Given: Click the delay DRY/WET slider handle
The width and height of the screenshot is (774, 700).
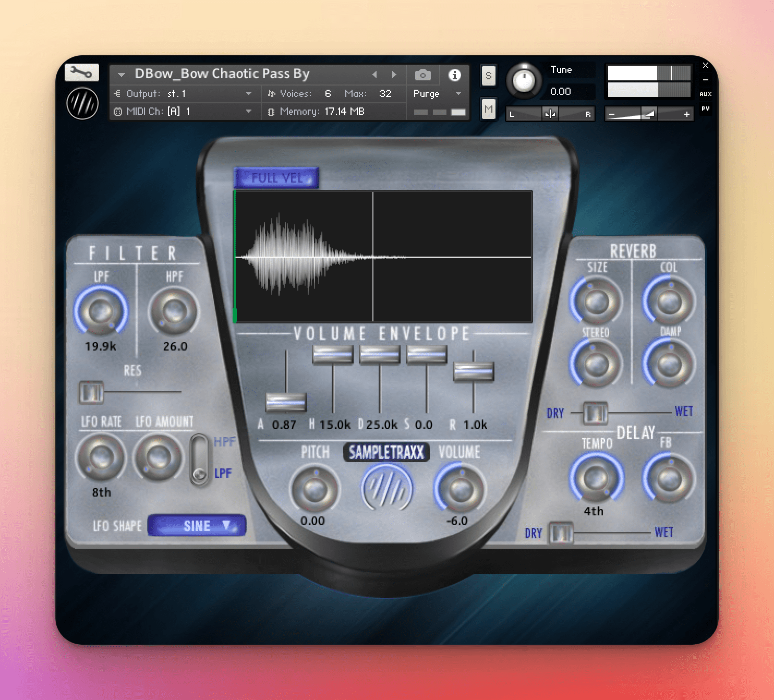Looking at the screenshot, I should 561,533.
